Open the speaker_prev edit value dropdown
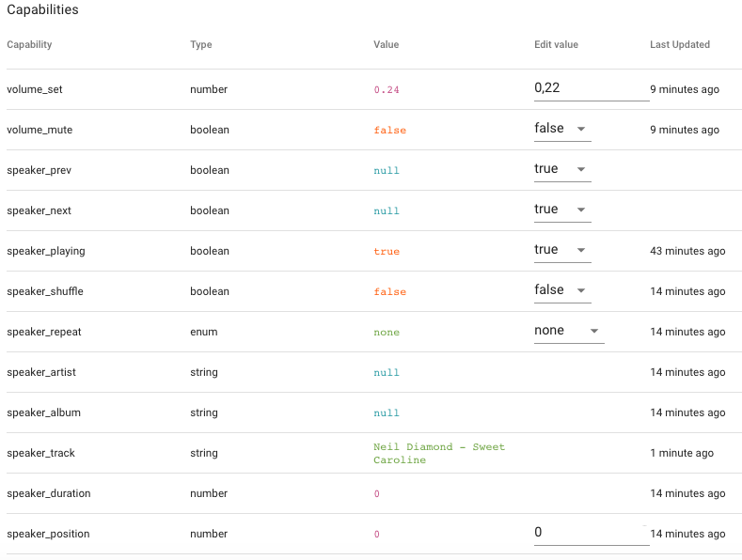The height and width of the screenshot is (560, 742). pos(561,169)
